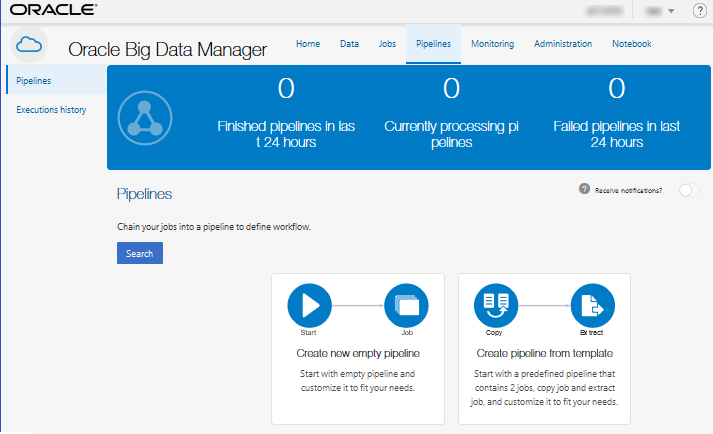Screen dimensions: 713x434
Task: Click the Finished pipelines in last 24 hours count
Action: [286, 88]
